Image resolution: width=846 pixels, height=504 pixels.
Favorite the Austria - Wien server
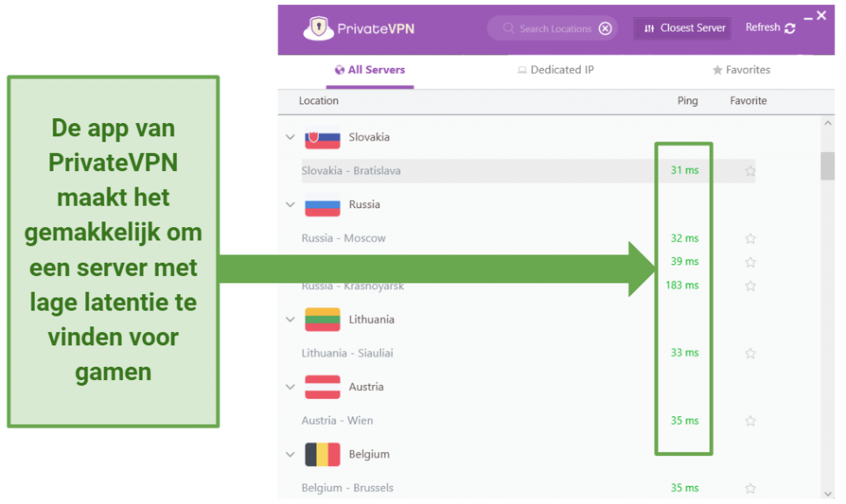(750, 421)
